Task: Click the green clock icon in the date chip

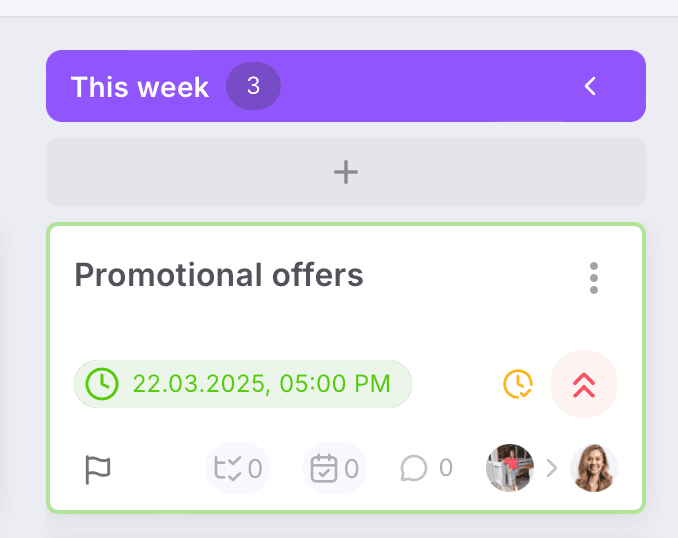Action: 102,384
